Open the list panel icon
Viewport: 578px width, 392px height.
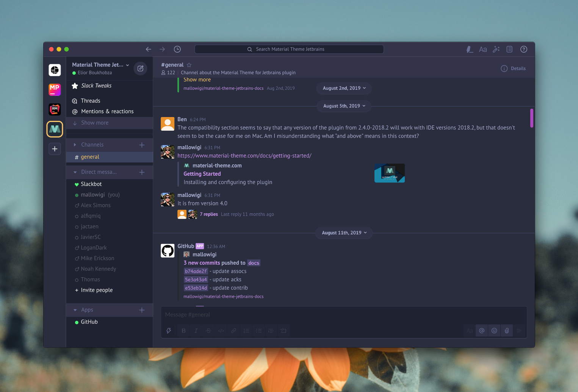pos(509,49)
